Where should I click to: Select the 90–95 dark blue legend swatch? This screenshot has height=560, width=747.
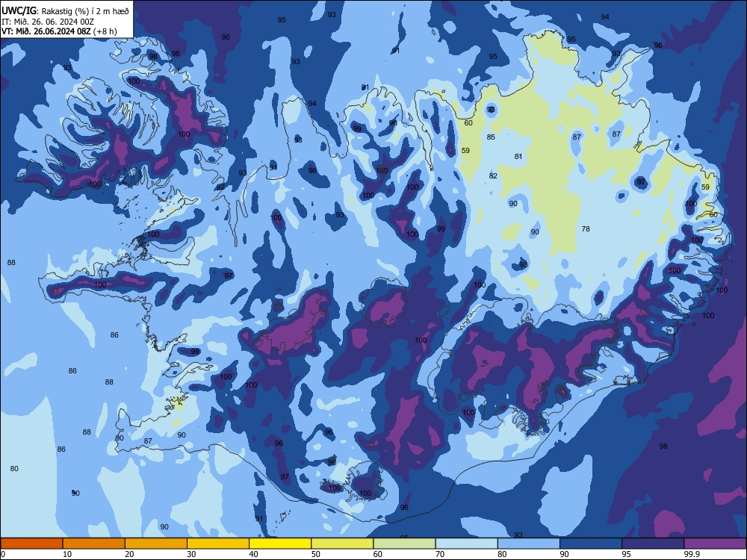(591, 544)
